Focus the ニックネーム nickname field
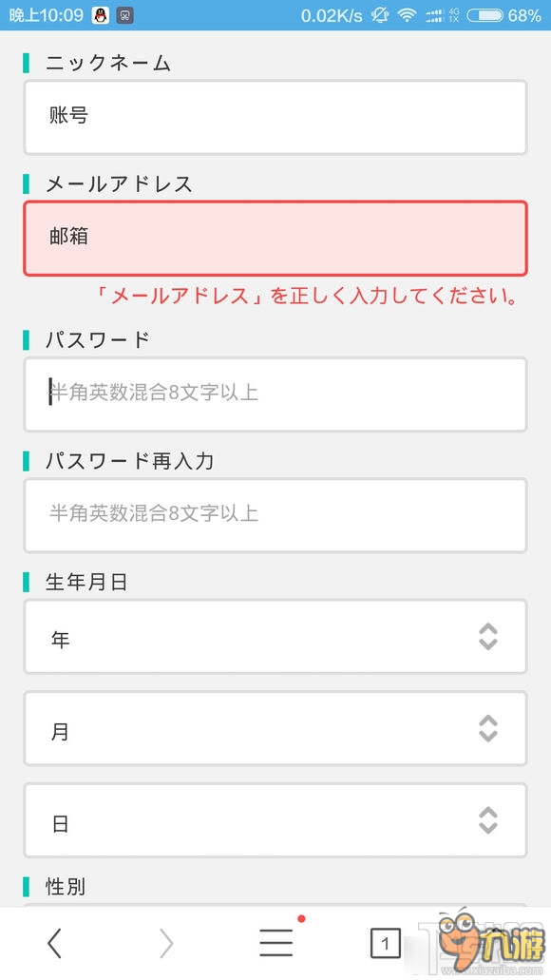Viewport: 551px width, 980px height. [275, 118]
